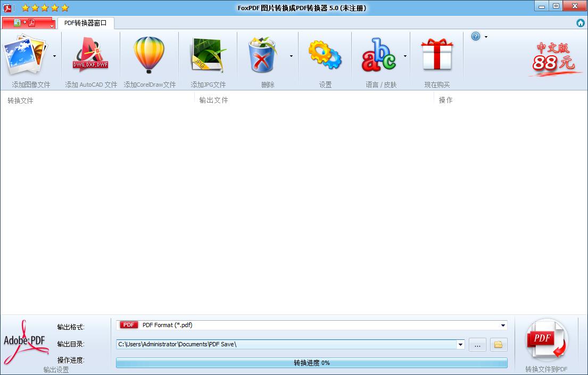Close the FoxPDF window
The width and height of the screenshot is (588, 375).
575,6
